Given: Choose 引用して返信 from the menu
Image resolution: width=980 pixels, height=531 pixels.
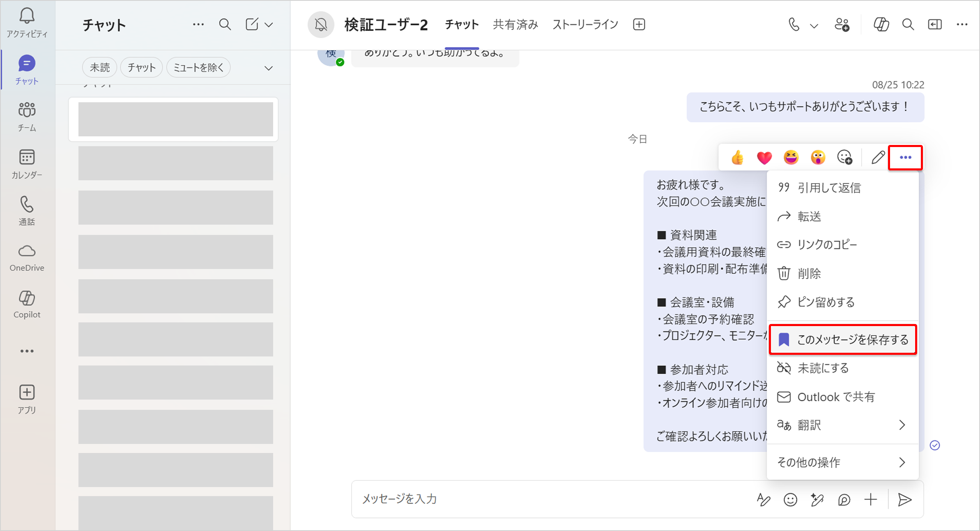Looking at the screenshot, I should [829, 188].
